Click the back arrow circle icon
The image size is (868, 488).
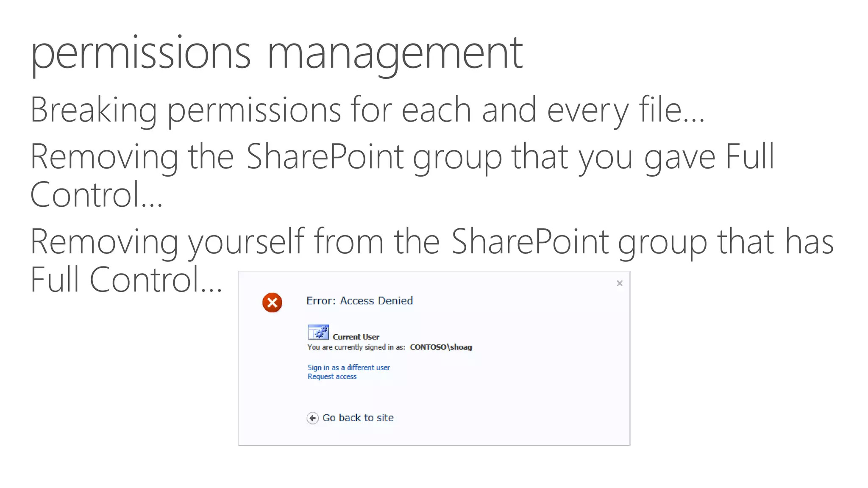pos(312,418)
